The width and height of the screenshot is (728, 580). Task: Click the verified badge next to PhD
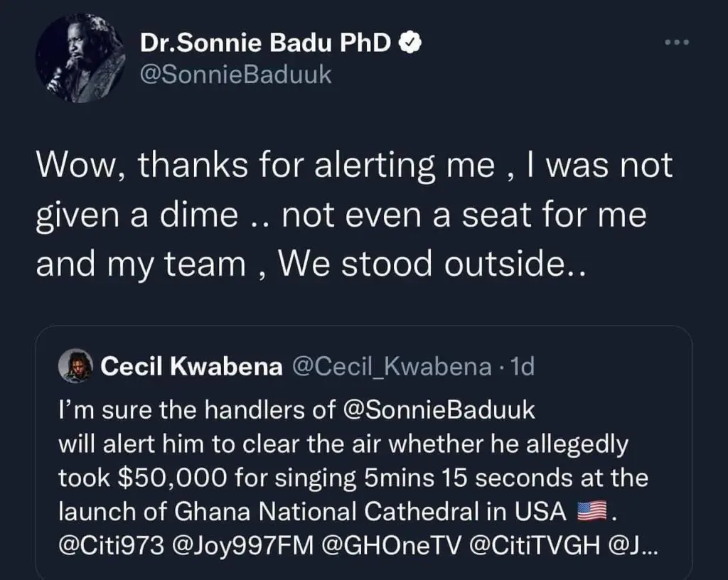410,43
